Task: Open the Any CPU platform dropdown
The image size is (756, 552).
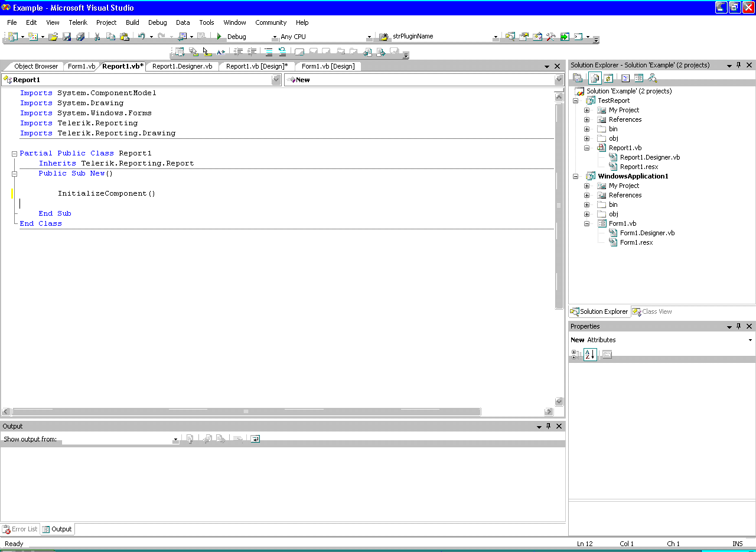Action: (370, 37)
